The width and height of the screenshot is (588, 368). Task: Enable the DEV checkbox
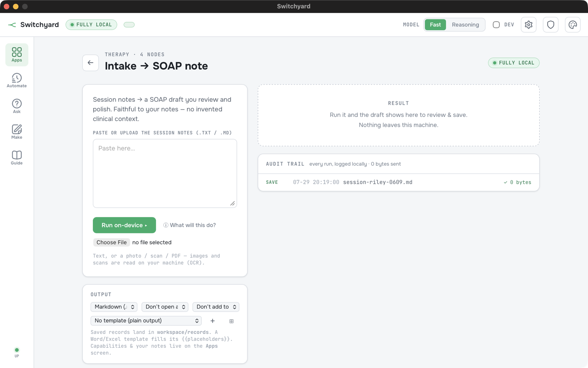click(496, 25)
